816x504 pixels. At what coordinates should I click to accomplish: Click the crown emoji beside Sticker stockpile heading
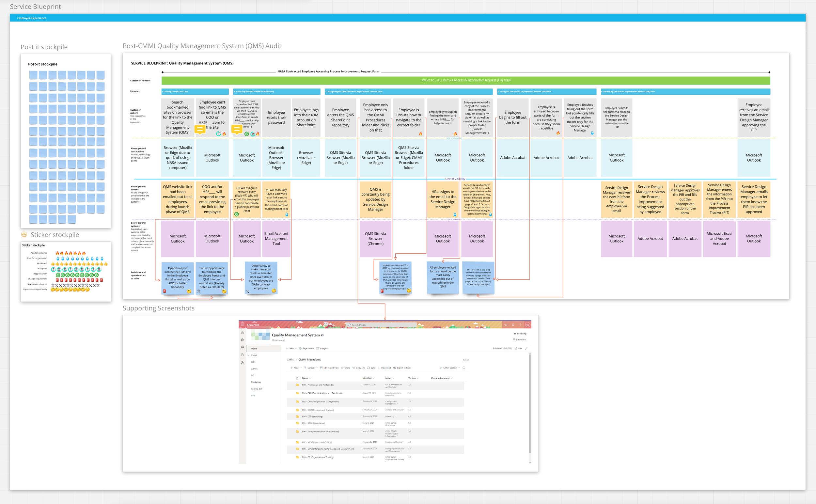coord(24,234)
